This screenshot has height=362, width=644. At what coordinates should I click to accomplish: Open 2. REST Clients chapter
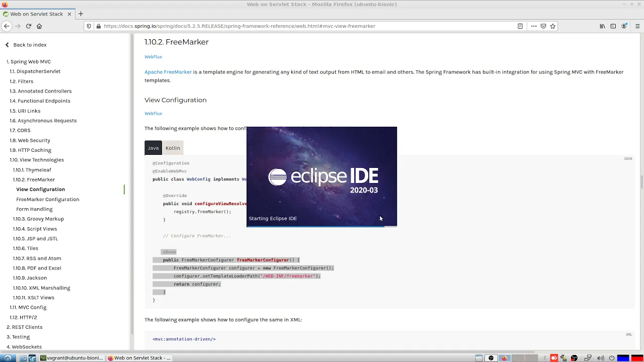(25, 327)
